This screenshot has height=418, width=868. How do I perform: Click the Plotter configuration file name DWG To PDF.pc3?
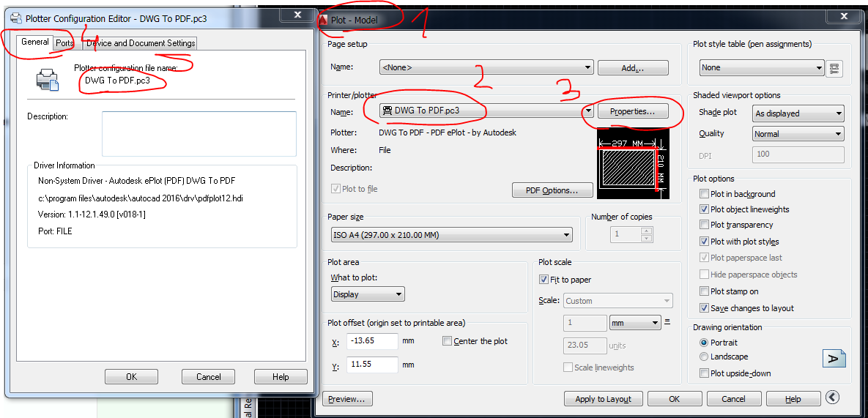[x=117, y=81]
